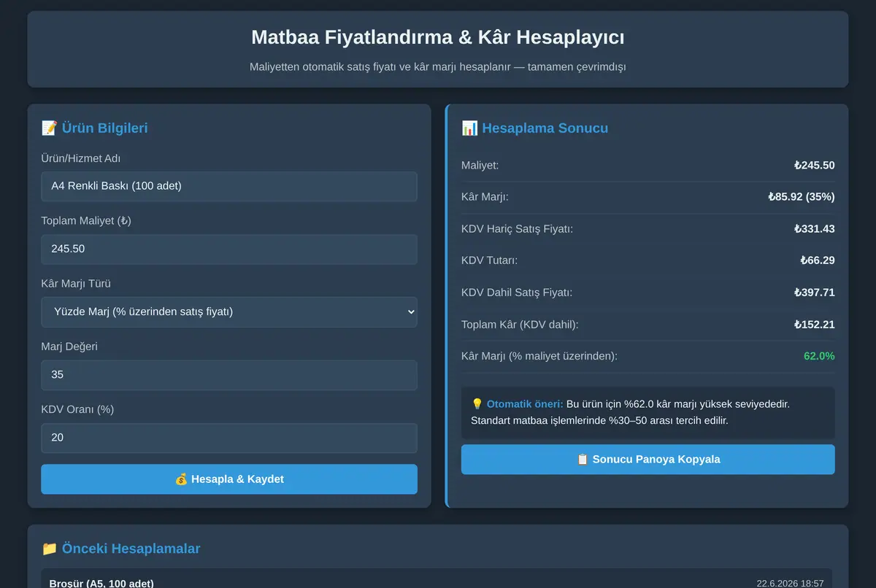Click the Toplam Kâr (KDV dahil) label

[520, 325]
